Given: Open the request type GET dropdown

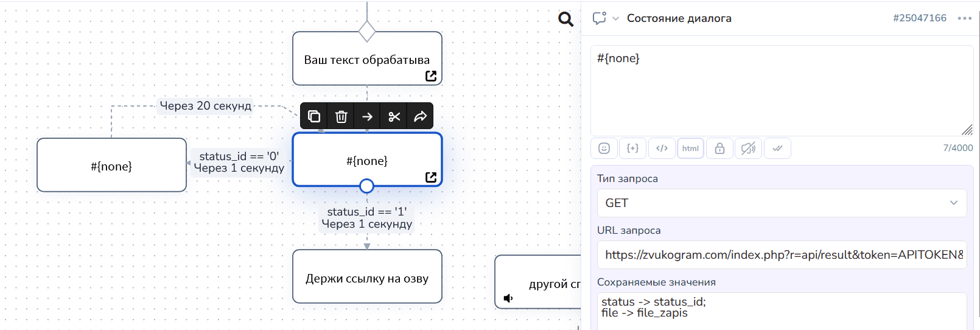Looking at the screenshot, I should click(x=782, y=203).
